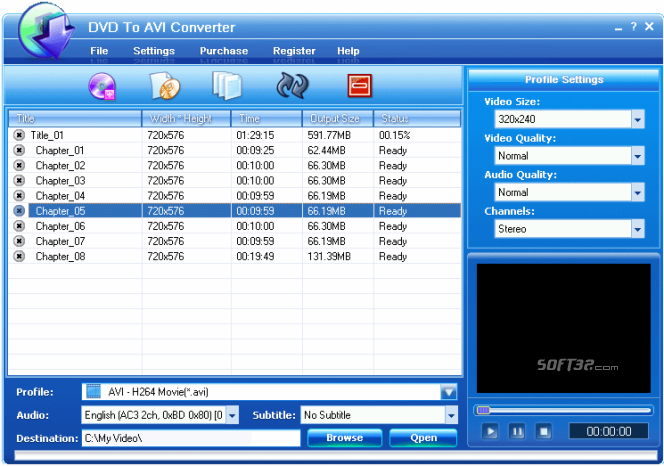Open the Video Quality dropdown
664x466 pixels.
tap(638, 156)
